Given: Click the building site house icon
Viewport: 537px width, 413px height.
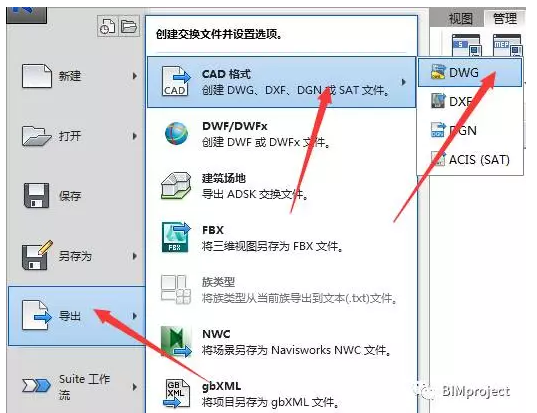Looking at the screenshot, I should (176, 185).
